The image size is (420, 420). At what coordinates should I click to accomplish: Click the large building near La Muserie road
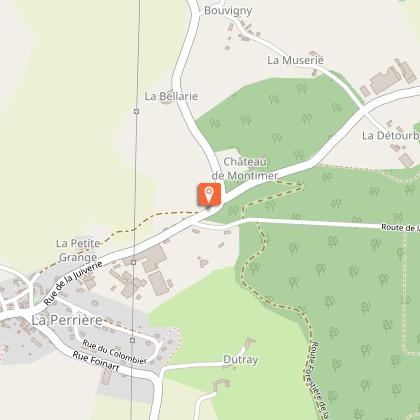pos(386,80)
